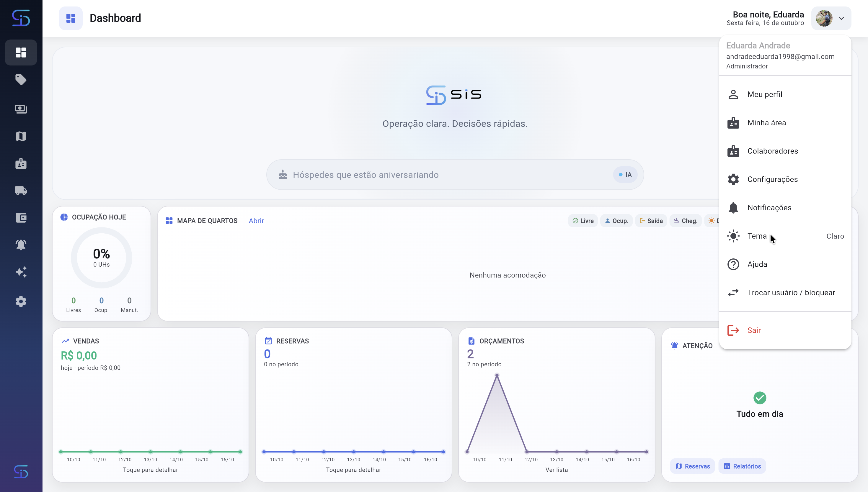The image size is (868, 492).
Task: Open the staff badge icon in sidebar
Action: pos(21,163)
